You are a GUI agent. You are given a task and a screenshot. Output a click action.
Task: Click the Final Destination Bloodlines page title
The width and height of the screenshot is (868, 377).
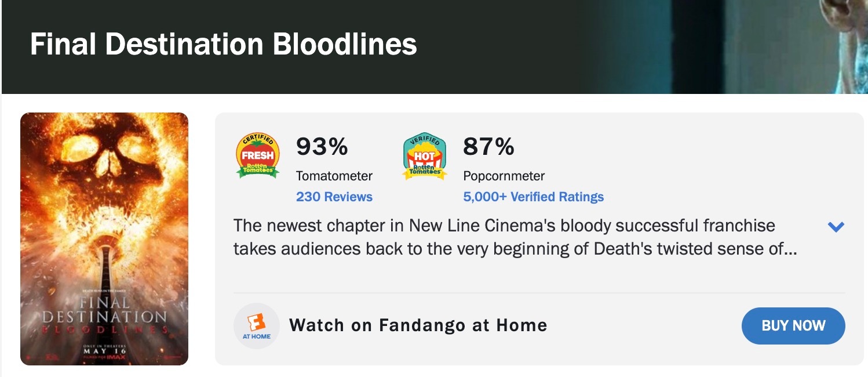224,44
